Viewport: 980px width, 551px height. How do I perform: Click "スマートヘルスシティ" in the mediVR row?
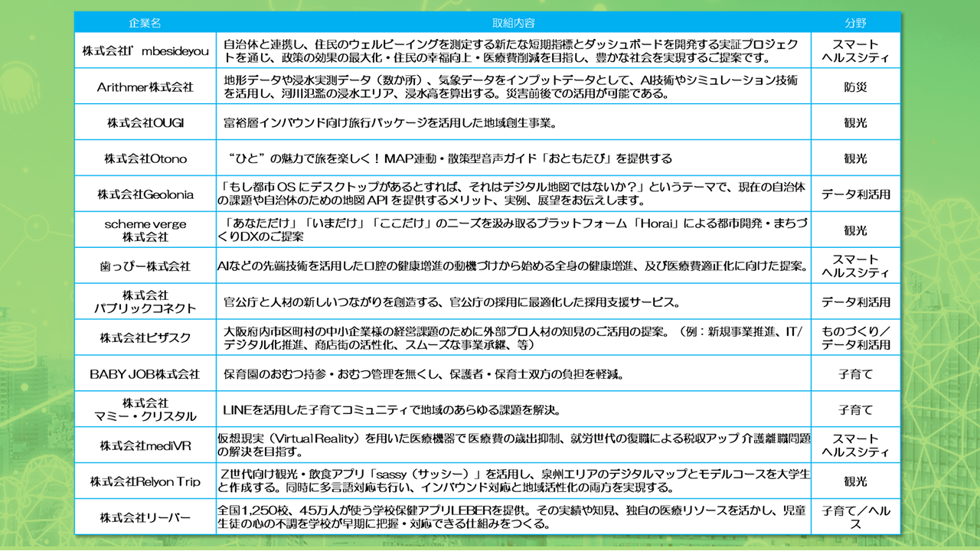pos(856,445)
